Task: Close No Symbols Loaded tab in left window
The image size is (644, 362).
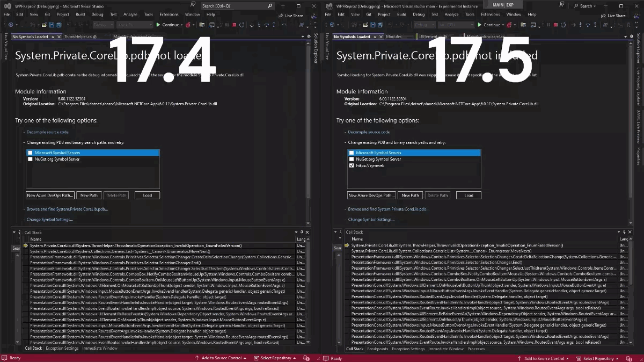Action: tap(59, 37)
